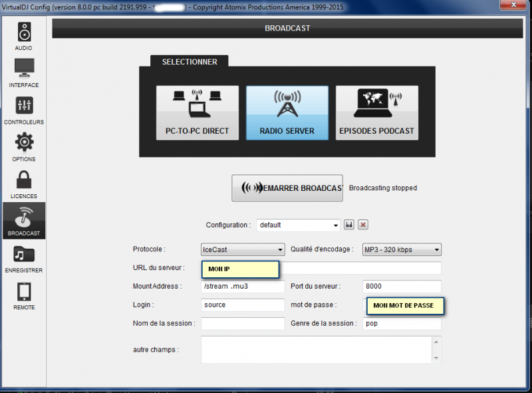Open the Licences padlock section
This screenshot has height=393, width=532.
[24, 184]
